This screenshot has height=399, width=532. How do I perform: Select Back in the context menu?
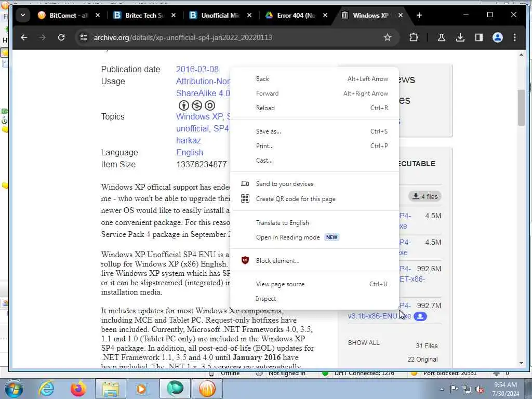(314, 79)
